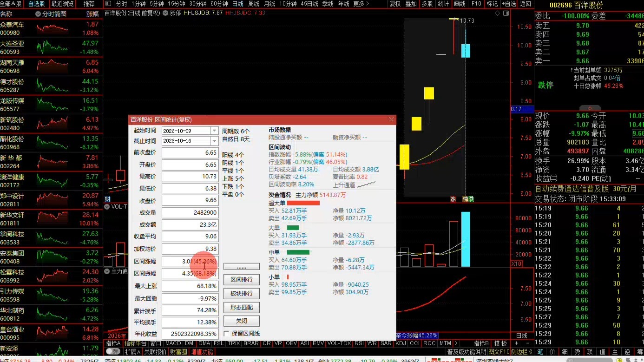Click the 财富圈 link at the bottom
Image resolution: width=644 pixels, height=362 pixels.
click(x=178, y=352)
